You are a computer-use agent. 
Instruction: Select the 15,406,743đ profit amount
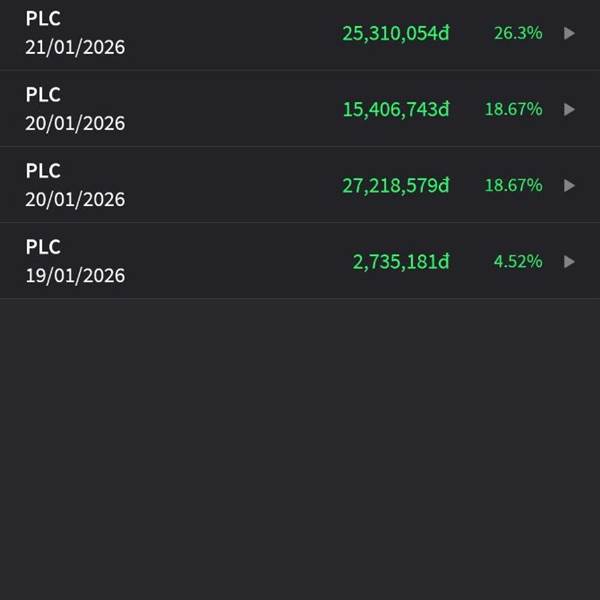pos(396,110)
